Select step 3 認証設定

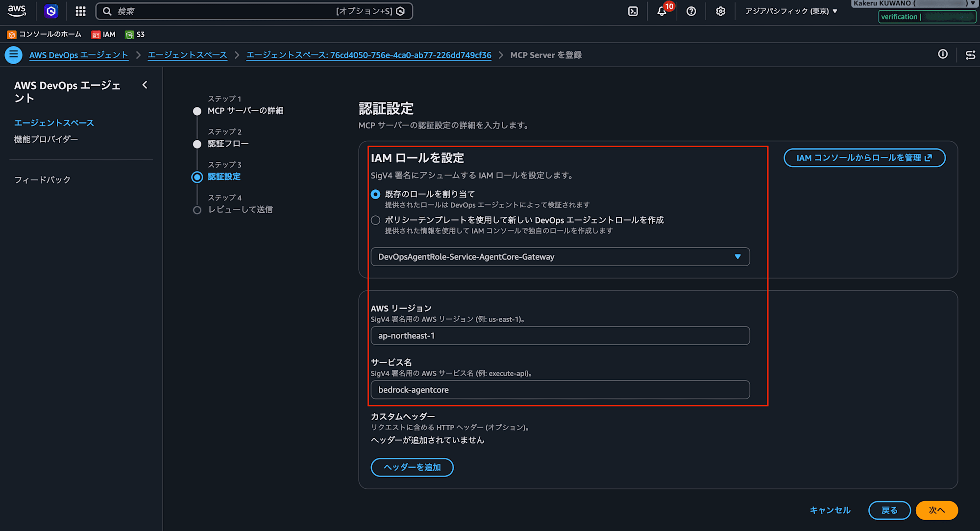coord(224,177)
